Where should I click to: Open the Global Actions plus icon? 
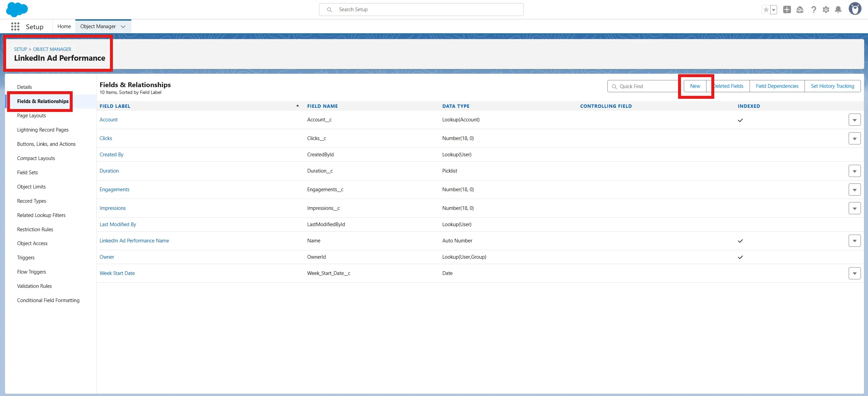[x=787, y=9]
